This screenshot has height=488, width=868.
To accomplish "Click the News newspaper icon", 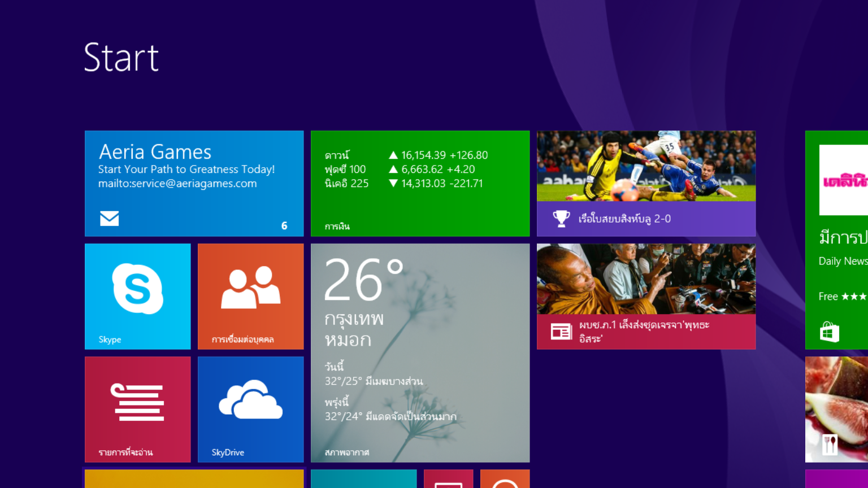I will click(561, 332).
